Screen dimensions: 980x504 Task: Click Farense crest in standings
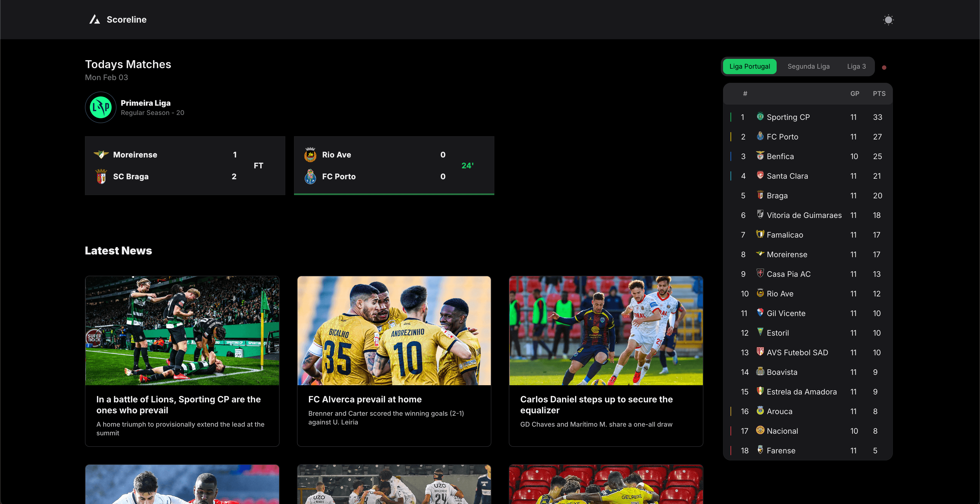click(760, 450)
